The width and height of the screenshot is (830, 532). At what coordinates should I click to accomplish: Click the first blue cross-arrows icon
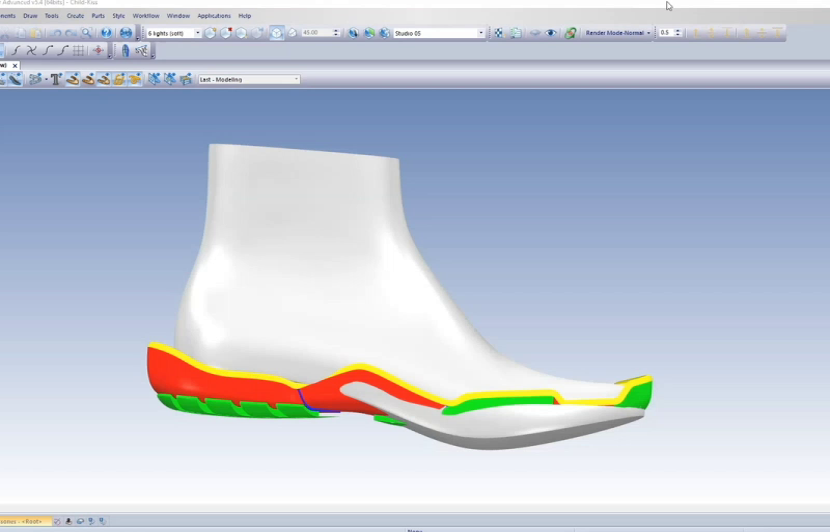[x=154, y=79]
